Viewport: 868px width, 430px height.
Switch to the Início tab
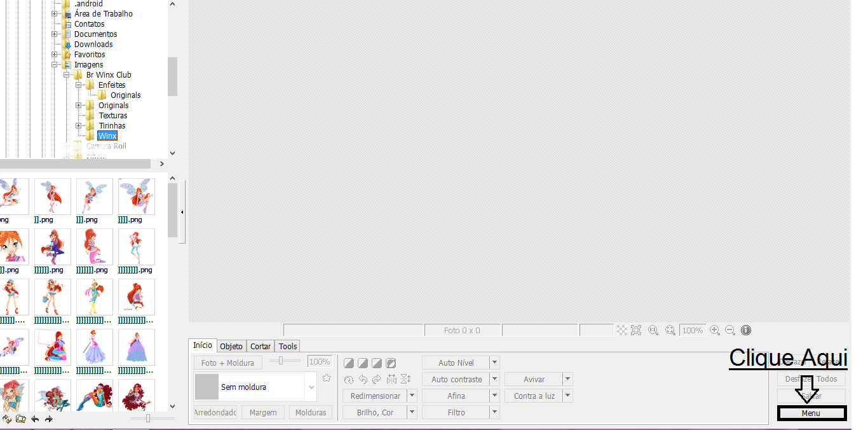click(203, 345)
